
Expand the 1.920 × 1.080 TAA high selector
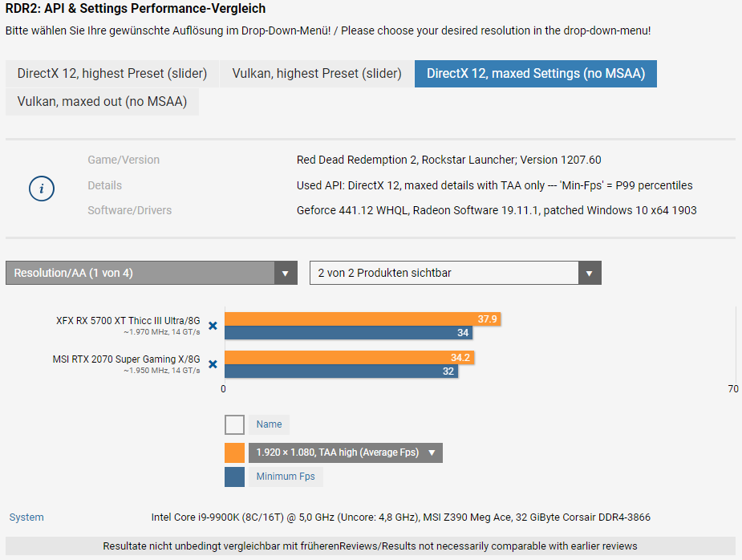point(432,452)
